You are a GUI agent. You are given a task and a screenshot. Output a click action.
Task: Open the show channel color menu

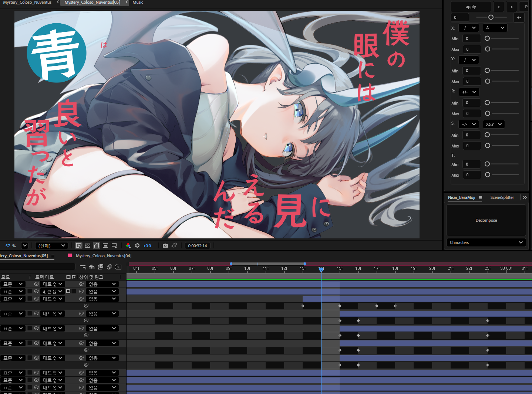click(128, 245)
